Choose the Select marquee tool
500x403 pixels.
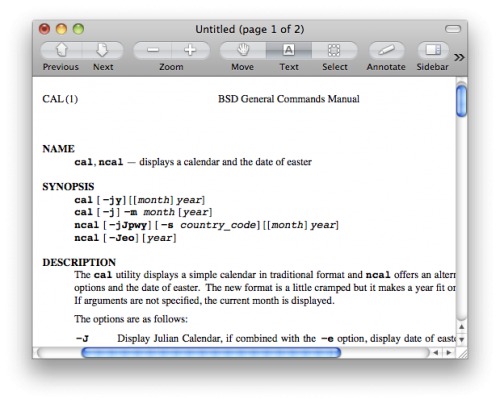click(334, 50)
